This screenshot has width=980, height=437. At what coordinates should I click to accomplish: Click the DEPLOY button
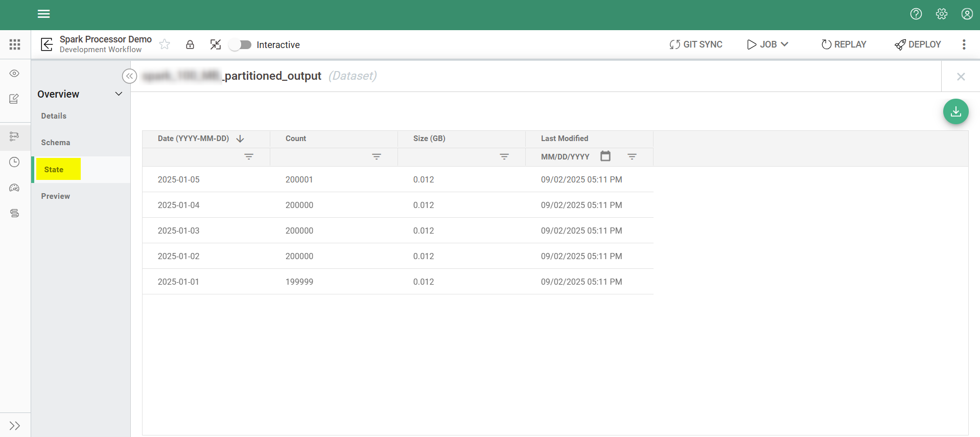[x=918, y=44]
